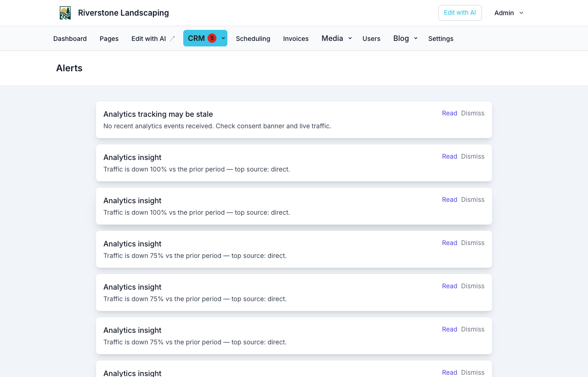The width and height of the screenshot is (588, 377).
Task: Dismiss the Analytics tracking may be stale alert
Action: [473, 113]
